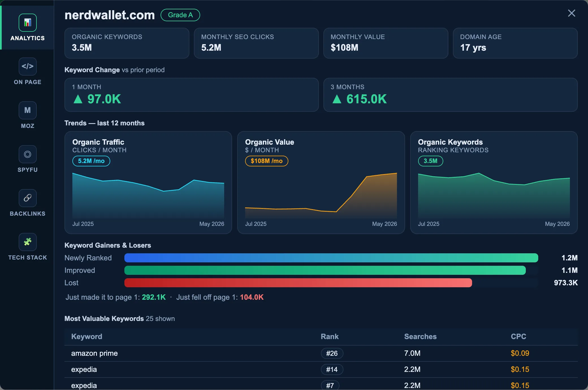This screenshot has height=390, width=588.
Task: Click the 973.3K Lost count
Action: pyautogui.click(x=566, y=283)
